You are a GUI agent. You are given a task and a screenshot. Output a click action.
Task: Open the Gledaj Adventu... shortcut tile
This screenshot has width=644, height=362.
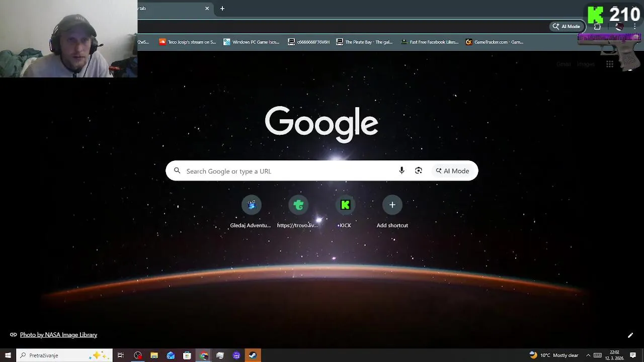click(251, 212)
